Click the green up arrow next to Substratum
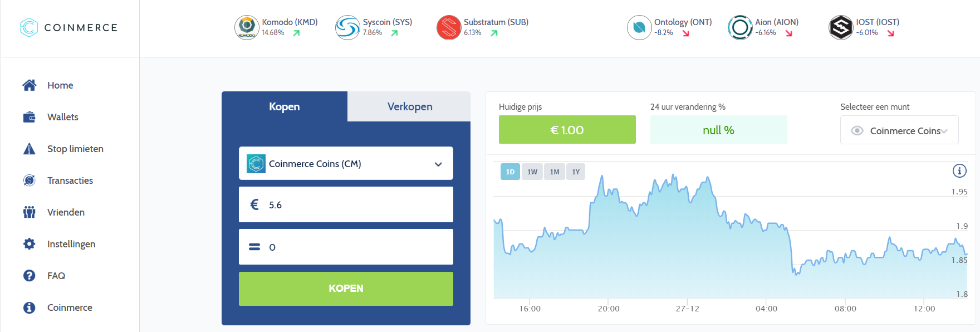 pyautogui.click(x=494, y=33)
